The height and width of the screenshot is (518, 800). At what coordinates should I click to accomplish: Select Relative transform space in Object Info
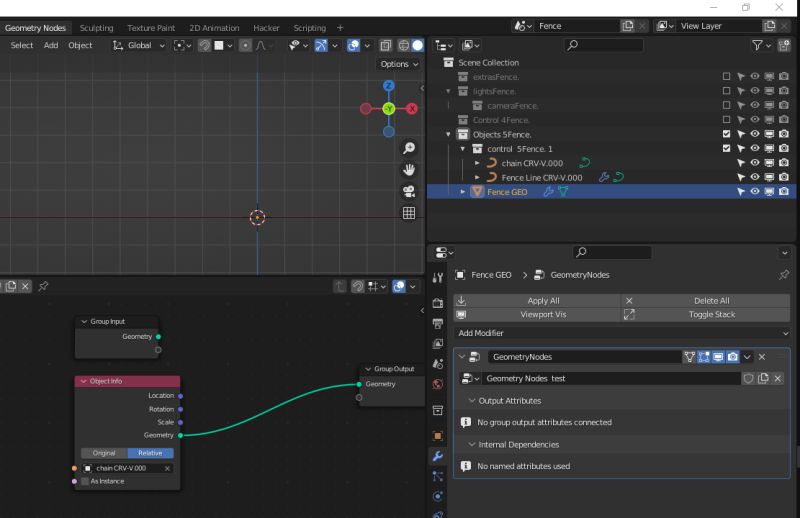click(x=151, y=453)
